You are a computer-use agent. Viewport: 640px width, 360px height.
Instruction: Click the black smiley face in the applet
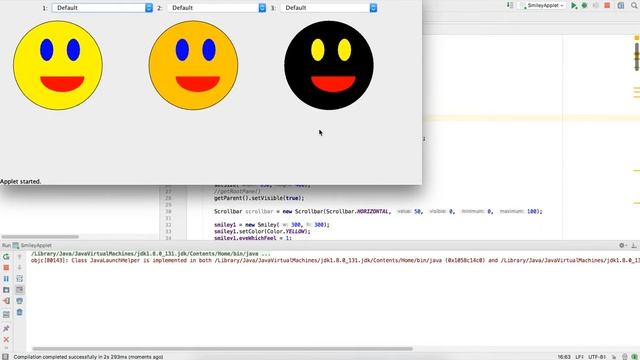tap(329, 65)
